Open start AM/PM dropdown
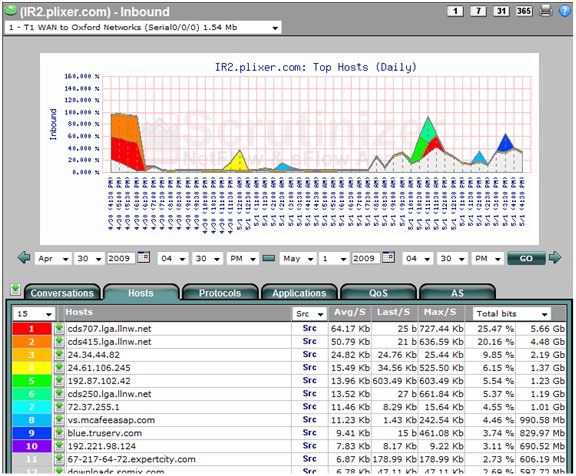576x476 pixels. [242, 259]
